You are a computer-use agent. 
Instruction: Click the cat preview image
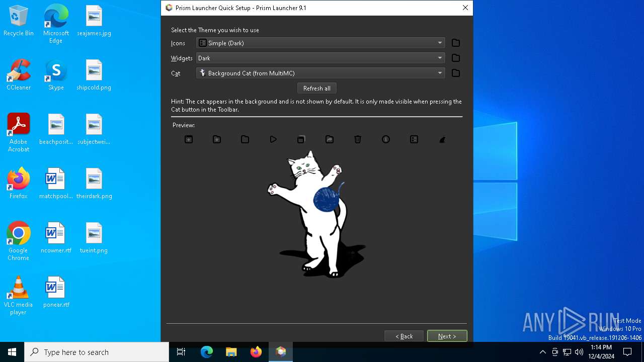coord(316,214)
